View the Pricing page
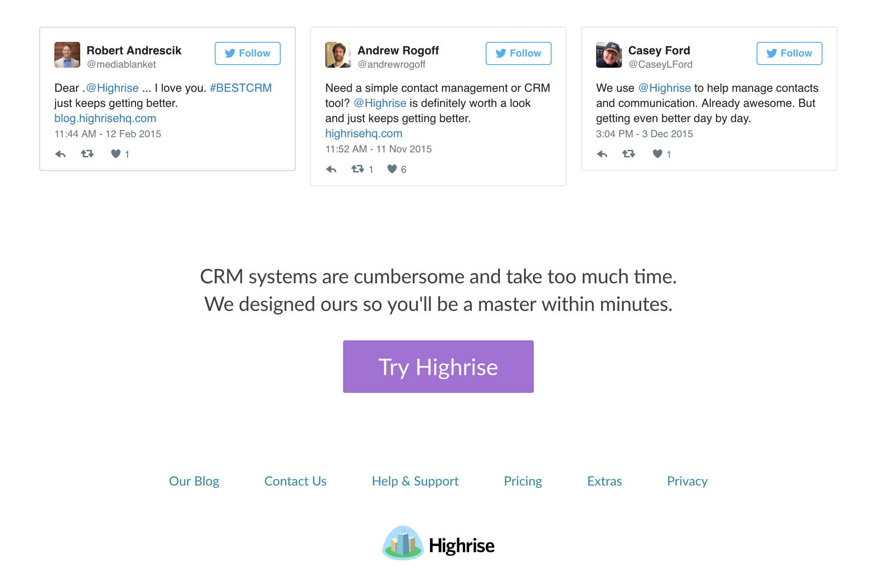 click(523, 481)
